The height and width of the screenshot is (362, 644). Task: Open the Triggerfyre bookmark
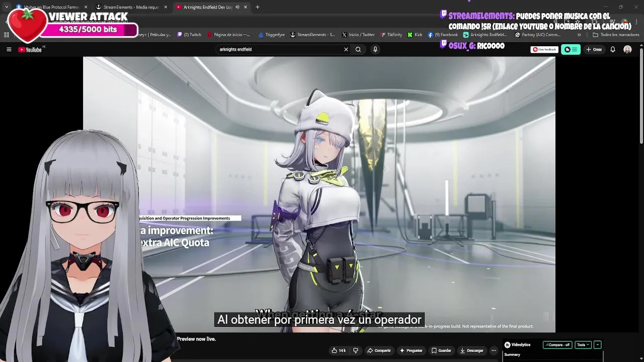click(x=272, y=35)
